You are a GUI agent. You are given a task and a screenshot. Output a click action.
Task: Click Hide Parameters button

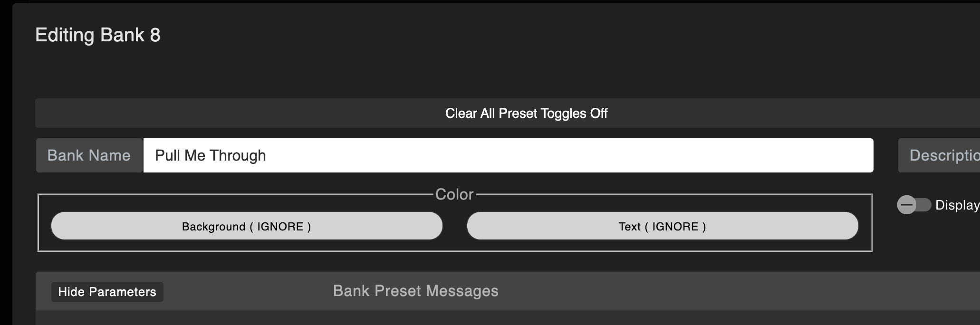tap(107, 292)
